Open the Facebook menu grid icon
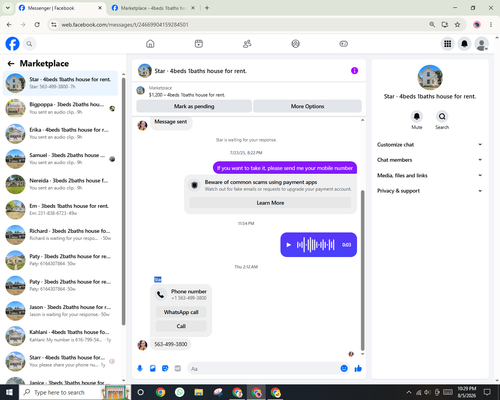 coord(448,44)
